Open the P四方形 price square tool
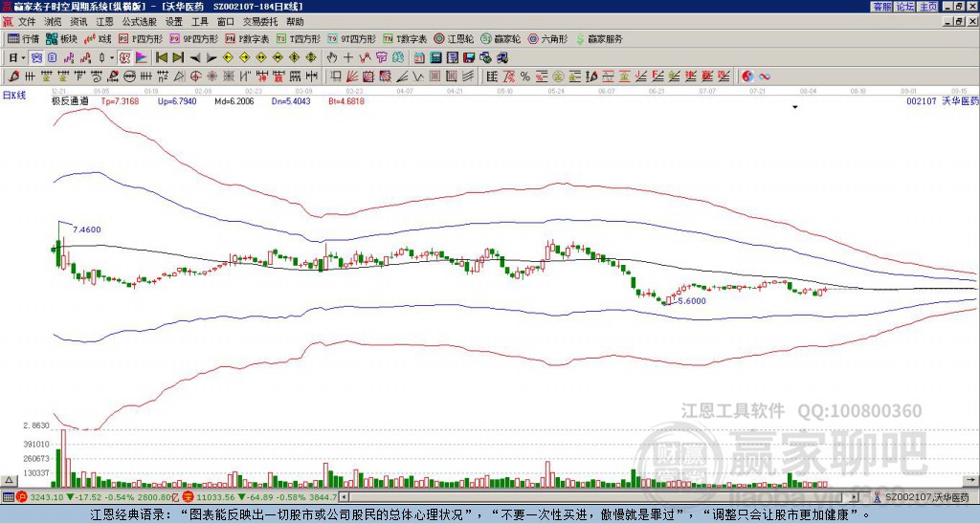Screen dimensions: 980x524 pos(141,38)
